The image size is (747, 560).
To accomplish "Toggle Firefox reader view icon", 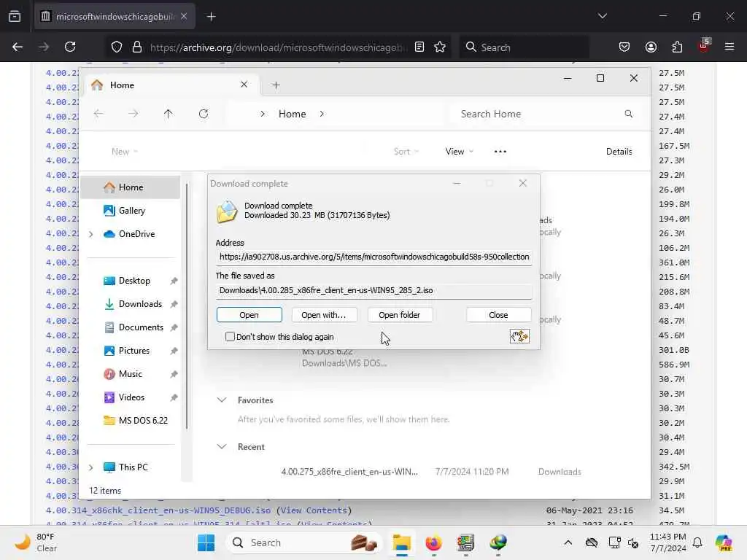I will pyautogui.click(x=419, y=47).
